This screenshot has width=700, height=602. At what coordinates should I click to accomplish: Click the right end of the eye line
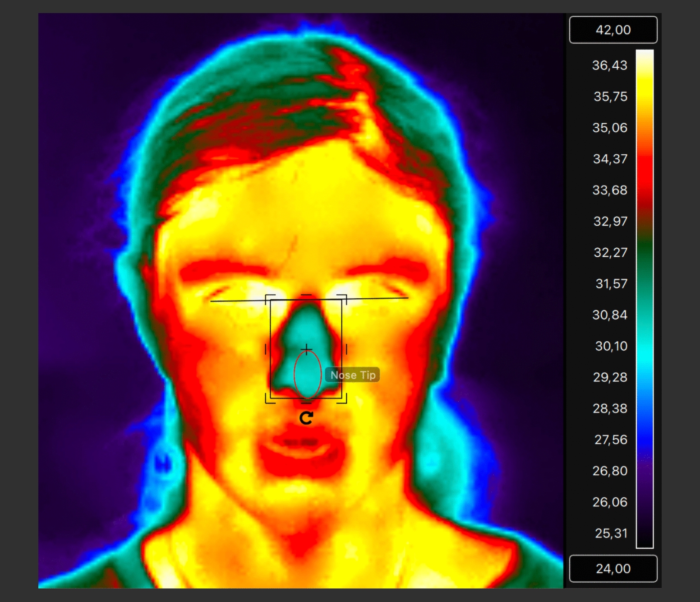tap(408, 298)
